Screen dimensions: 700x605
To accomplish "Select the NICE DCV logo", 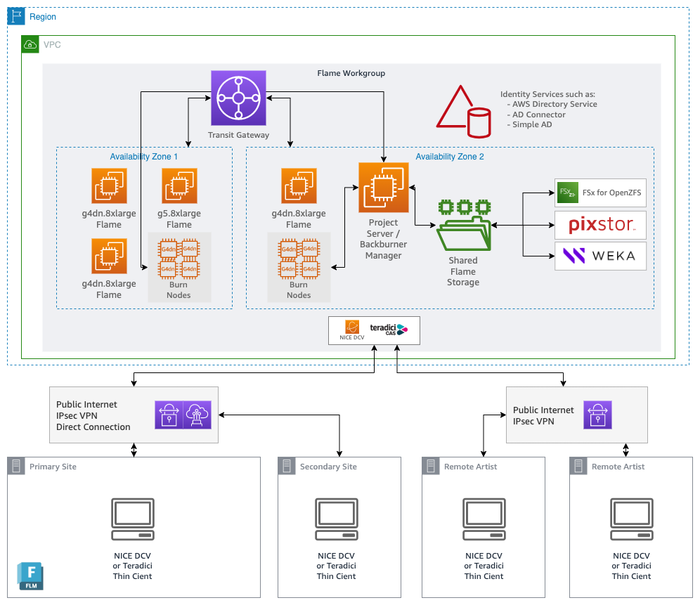I will pos(352,330).
